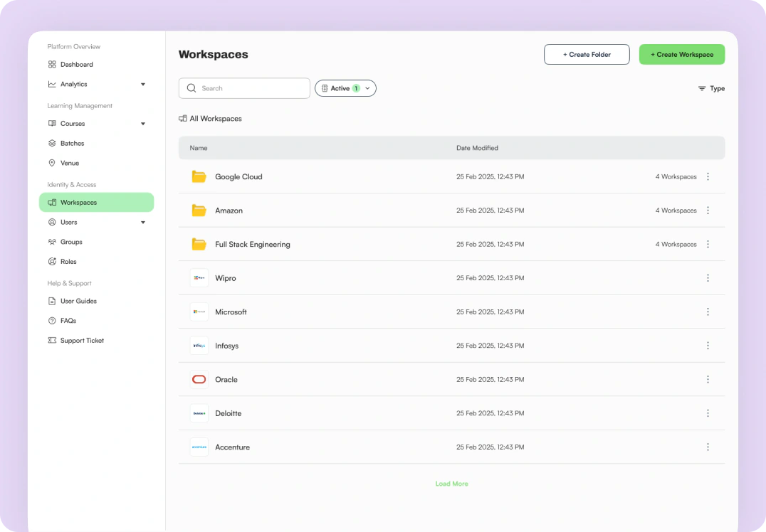Viewport: 766px width, 532px height.
Task: Open the Infosys workspace name
Action: click(x=226, y=346)
